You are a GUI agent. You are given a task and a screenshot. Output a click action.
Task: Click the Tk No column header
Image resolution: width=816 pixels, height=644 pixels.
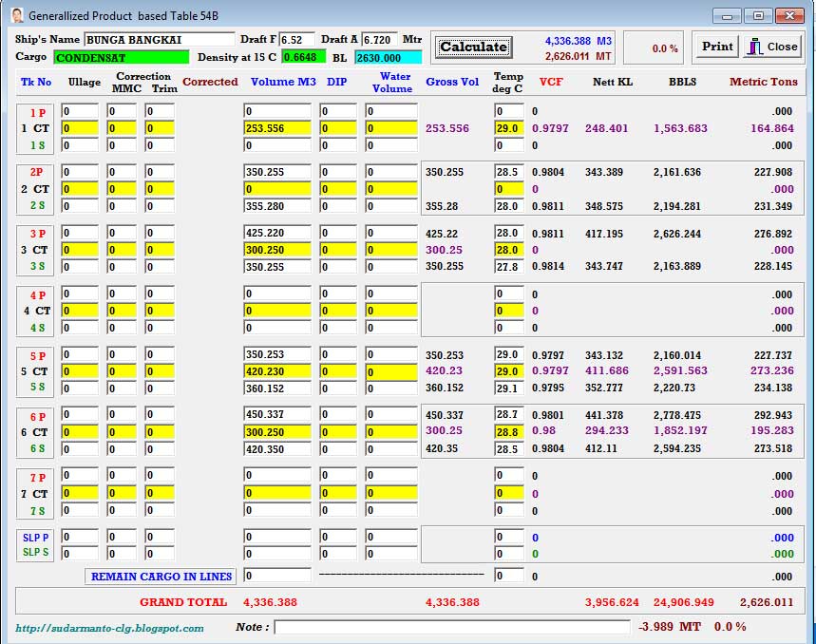tap(35, 83)
